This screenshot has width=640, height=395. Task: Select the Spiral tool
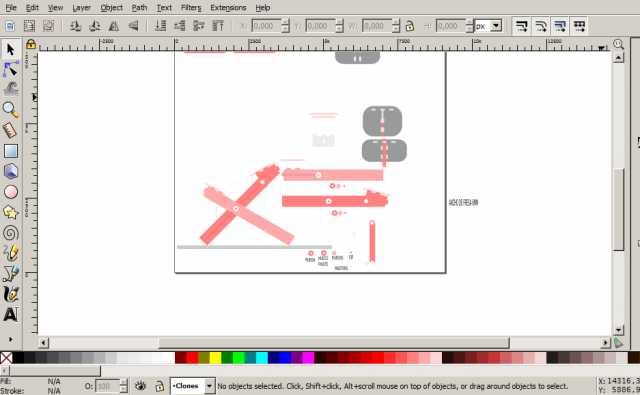[11, 233]
